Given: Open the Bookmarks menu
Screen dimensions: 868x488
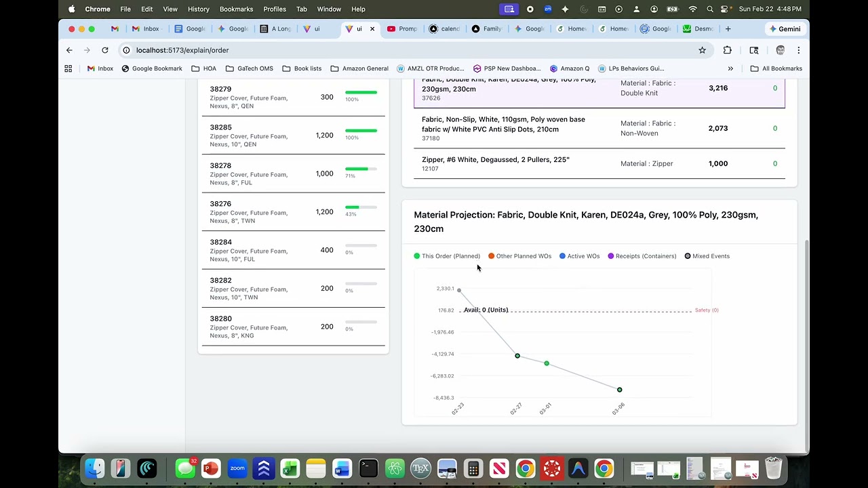Looking at the screenshot, I should pyautogui.click(x=237, y=9).
